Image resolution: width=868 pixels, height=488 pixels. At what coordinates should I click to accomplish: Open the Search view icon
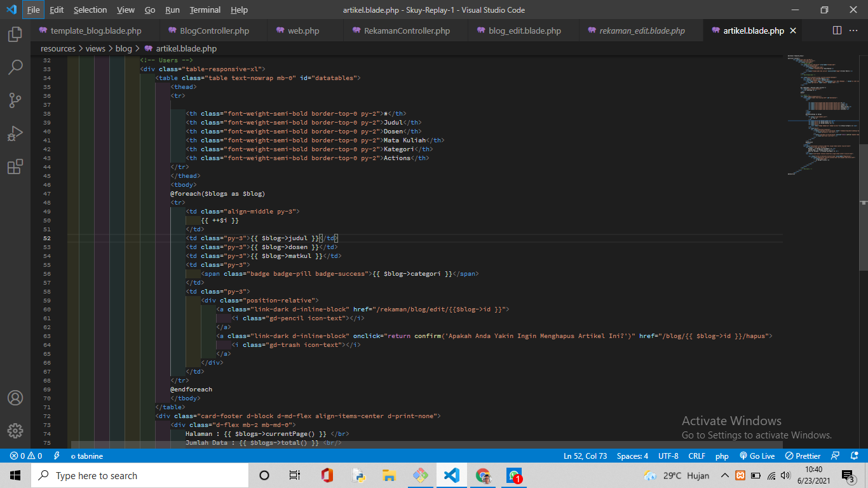tap(15, 67)
